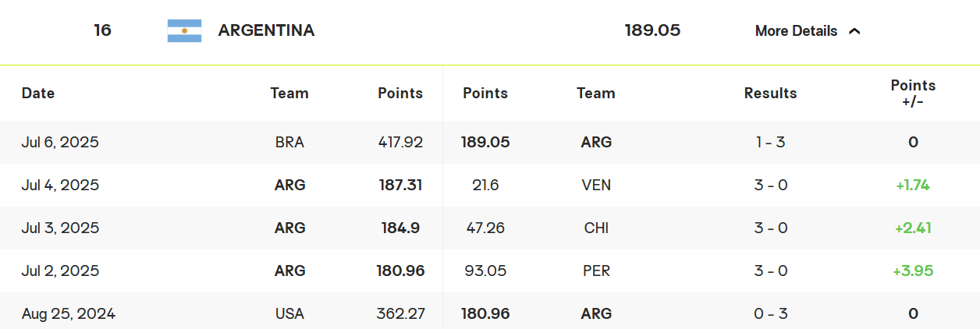This screenshot has width=980, height=329.
Task: Click PER team in Jul 2 row
Action: point(596,271)
